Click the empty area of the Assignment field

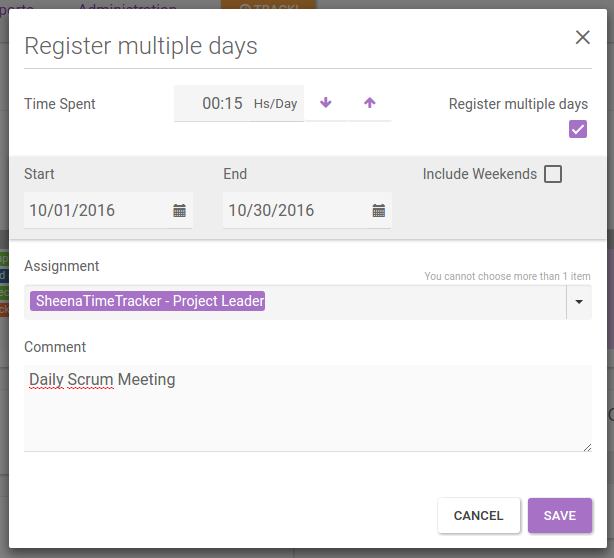tap(415, 302)
